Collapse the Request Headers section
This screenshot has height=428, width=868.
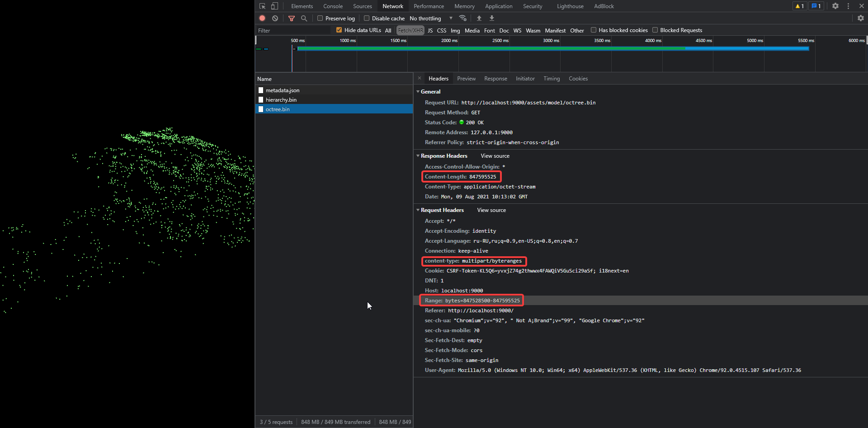(418, 210)
